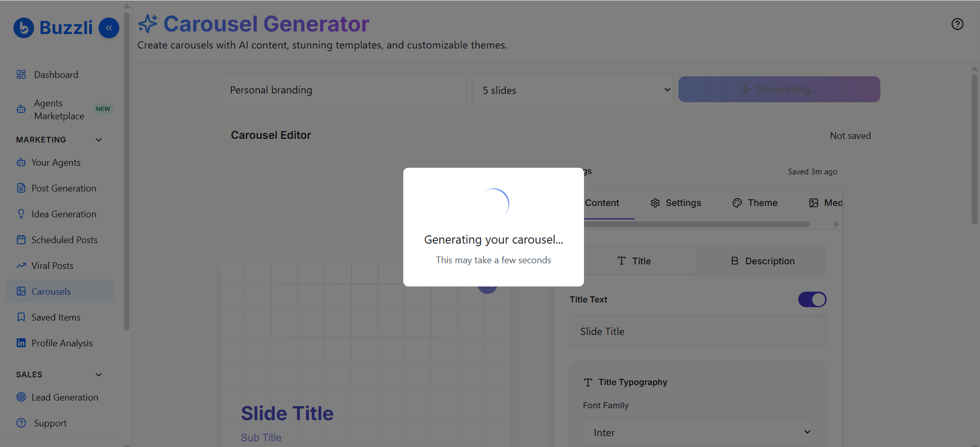Viewport: 980px width, 447px height.
Task: Click the Slide Title text input
Action: (698, 331)
